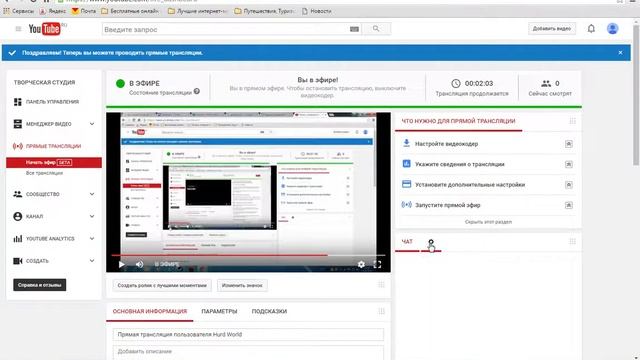Expand the YouTube Analytics chevron

92,238
